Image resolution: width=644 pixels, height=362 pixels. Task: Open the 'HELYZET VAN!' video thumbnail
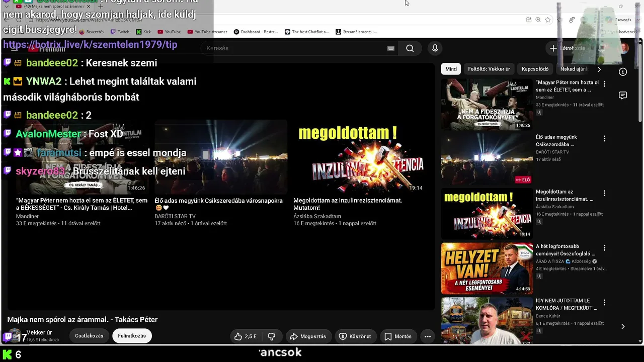pyautogui.click(x=487, y=268)
